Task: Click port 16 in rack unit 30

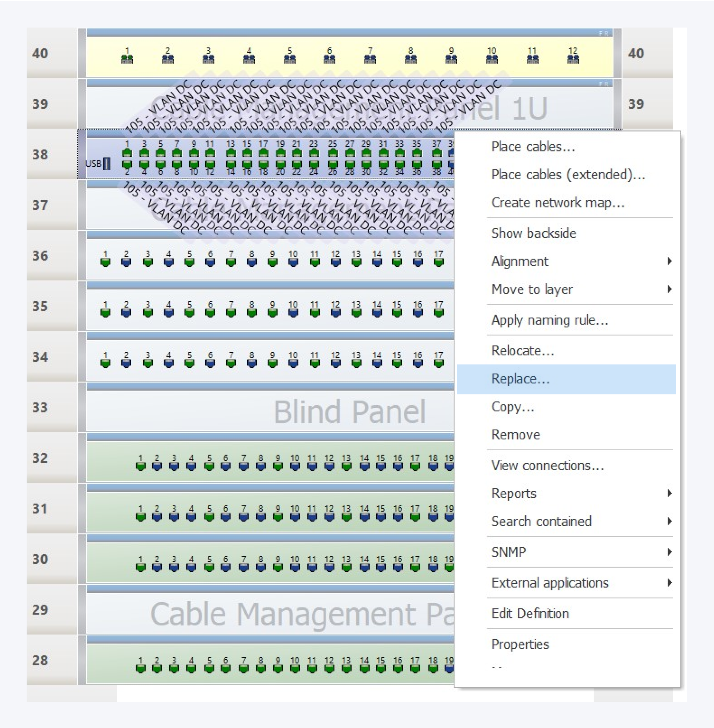Action: (x=398, y=567)
